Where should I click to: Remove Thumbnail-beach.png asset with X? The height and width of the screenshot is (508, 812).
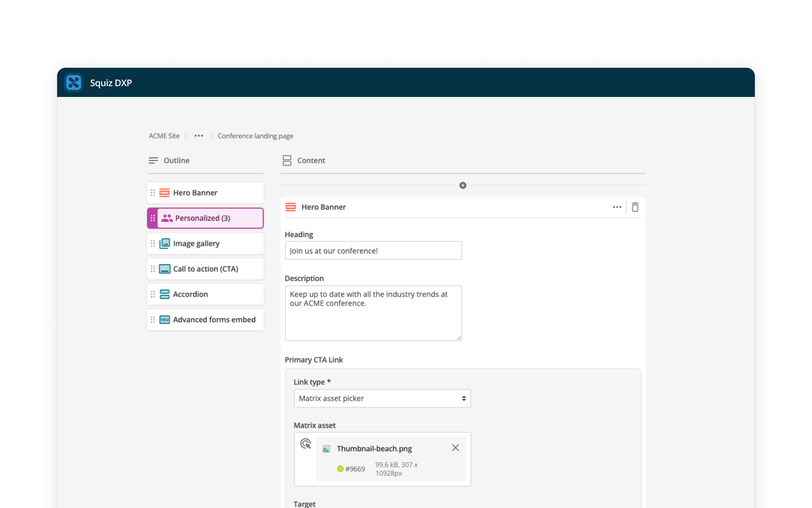pyautogui.click(x=455, y=448)
